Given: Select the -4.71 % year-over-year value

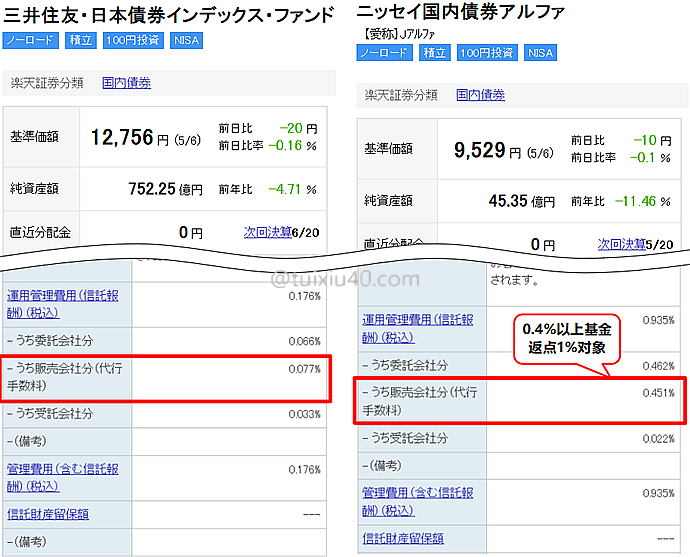Looking at the screenshot, I should click(292, 190).
